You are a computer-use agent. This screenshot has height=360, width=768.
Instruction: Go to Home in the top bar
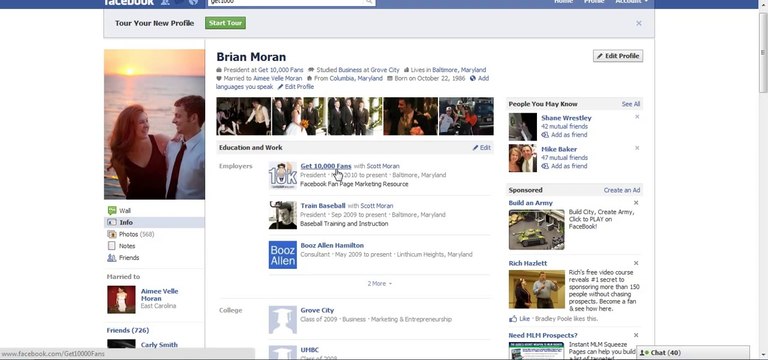(563, 2)
